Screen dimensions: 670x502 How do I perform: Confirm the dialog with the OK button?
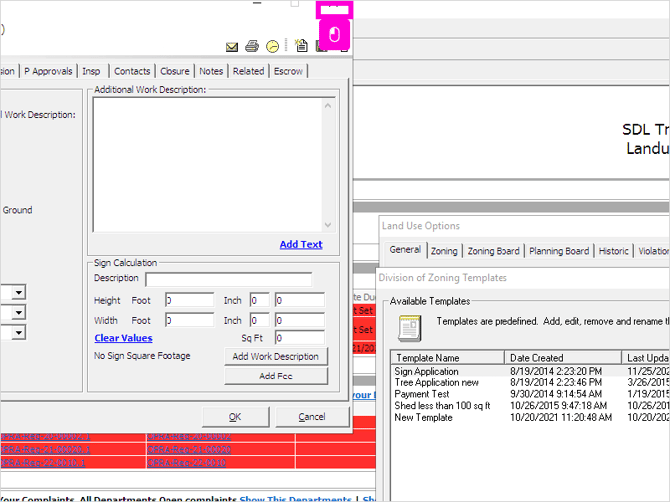click(x=235, y=417)
